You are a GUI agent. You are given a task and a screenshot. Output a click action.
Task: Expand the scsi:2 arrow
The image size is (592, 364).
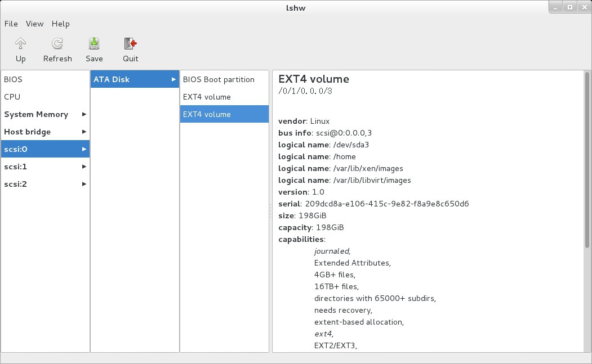84,184
